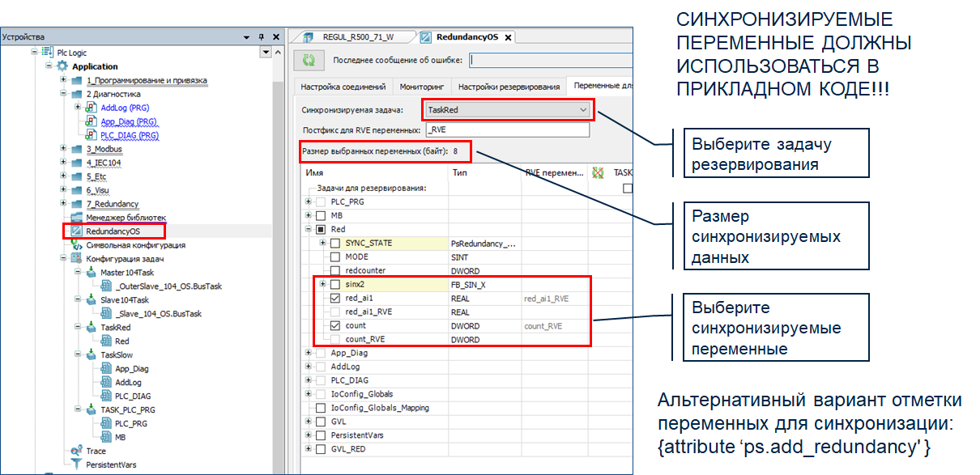The image size is (980, 475).
Task: Open Символьная конфигурация in the device tree
Action: [x=135, y=245]
